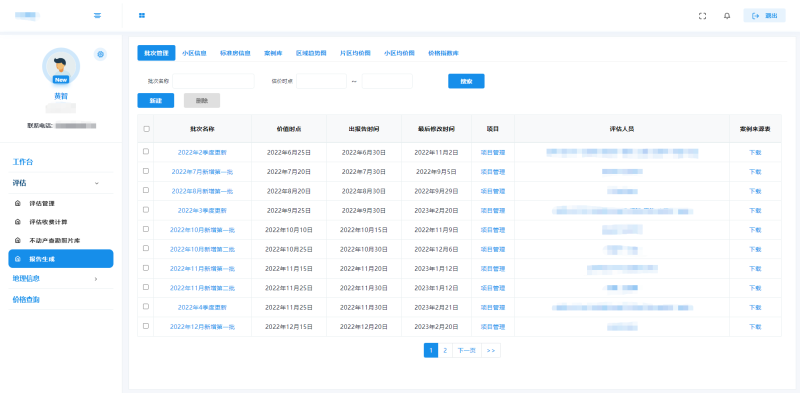Switch to 标准房信息 tab
Image resolution: width=800 pixels, height=393 pixels.
tap(235, 53)
